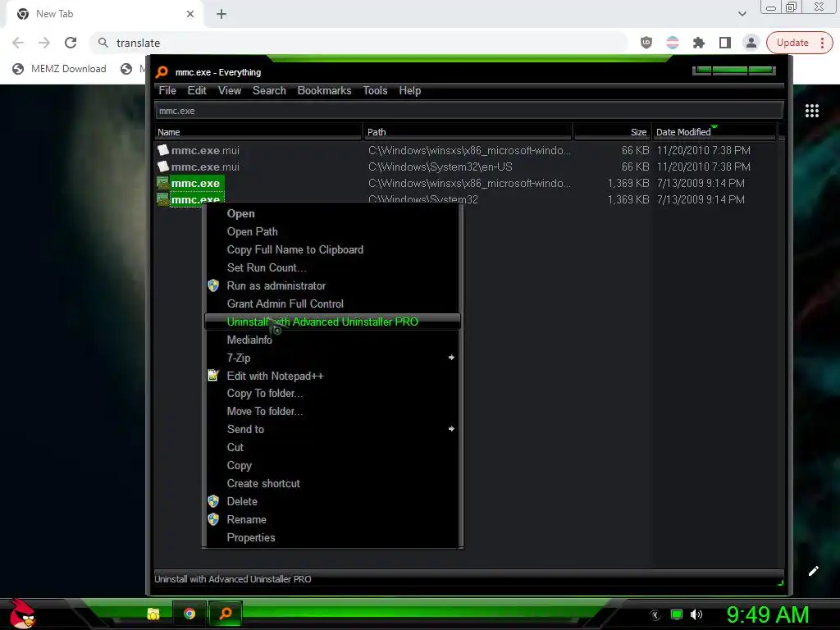Open a new Chrome tab with plus button

pos(221,14)
